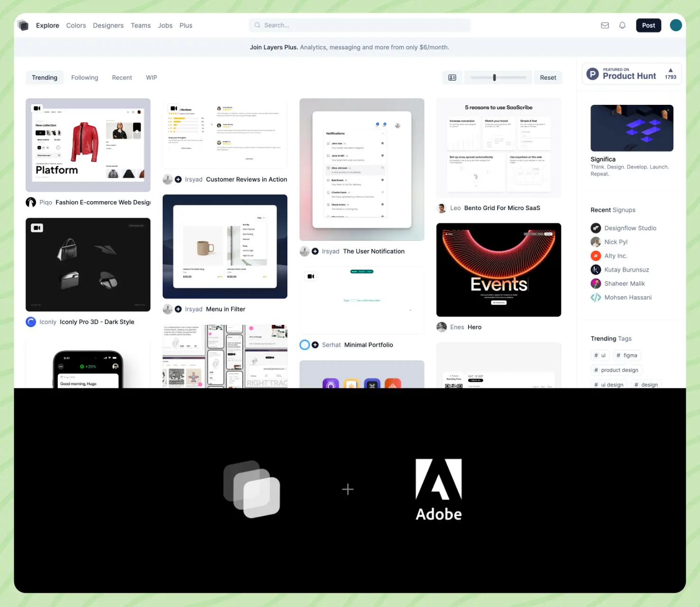The height and width of the screenshot is (607, 700).
Task: Click the Reset button
Action: [548, 78]
